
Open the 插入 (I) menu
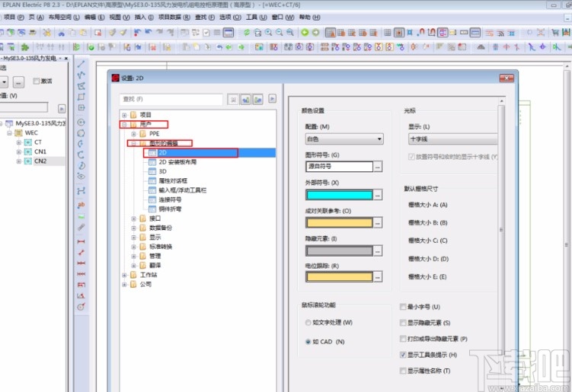[x=144, y=18]
